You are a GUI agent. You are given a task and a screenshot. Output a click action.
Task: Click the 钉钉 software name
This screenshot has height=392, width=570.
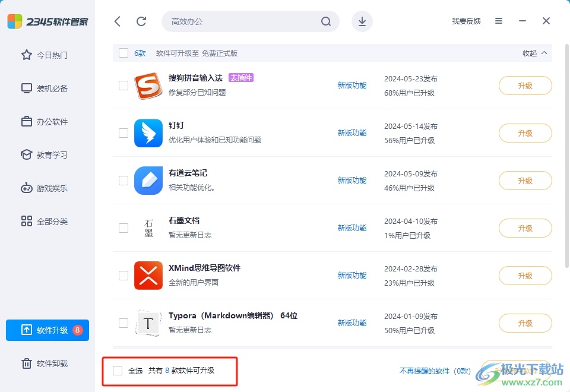pos(176,125)
